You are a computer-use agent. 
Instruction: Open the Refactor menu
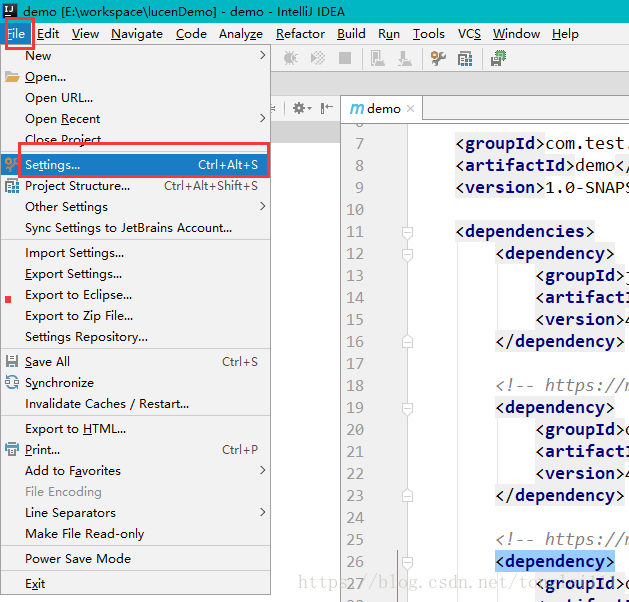click(x=300, y=34)
